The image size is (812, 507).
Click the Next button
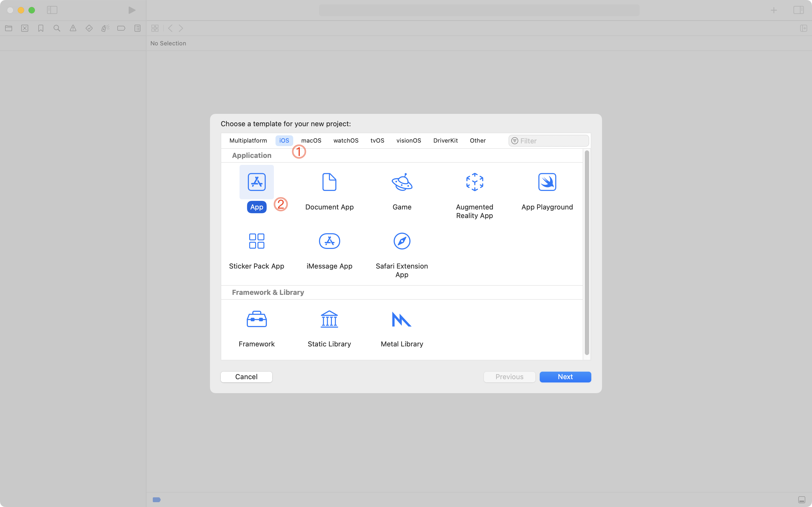click(x=565, y=376)
